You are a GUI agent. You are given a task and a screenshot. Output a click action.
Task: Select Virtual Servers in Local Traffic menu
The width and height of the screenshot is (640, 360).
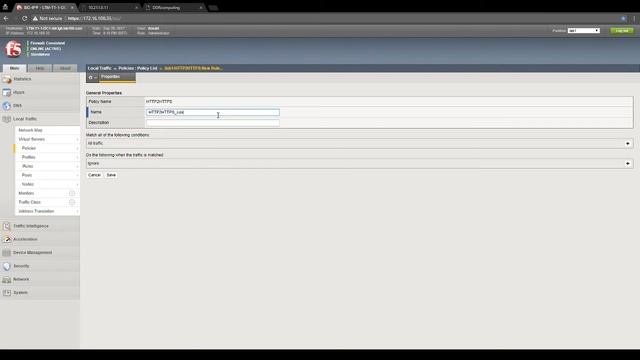pyautogui.click(x=31, y=139)
